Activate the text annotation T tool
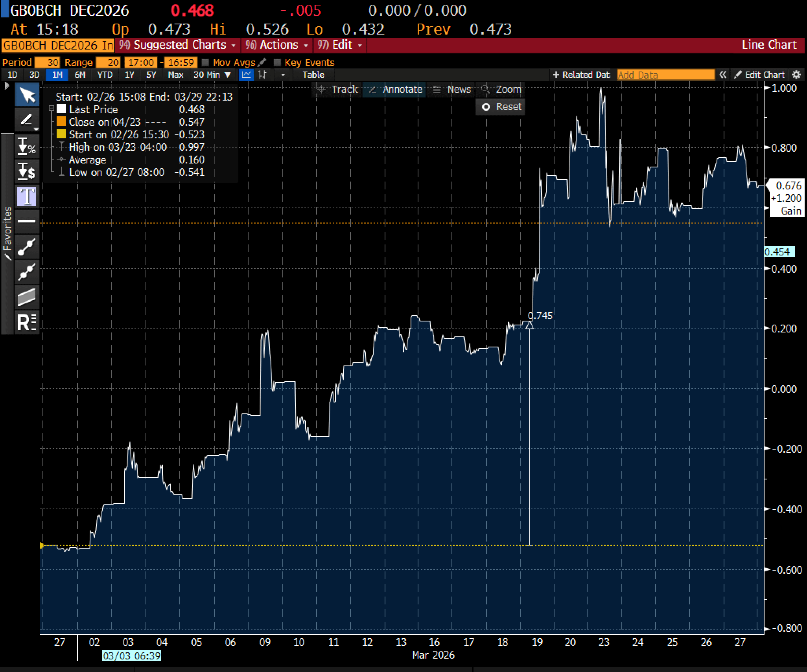 click(x=27, y=196)
